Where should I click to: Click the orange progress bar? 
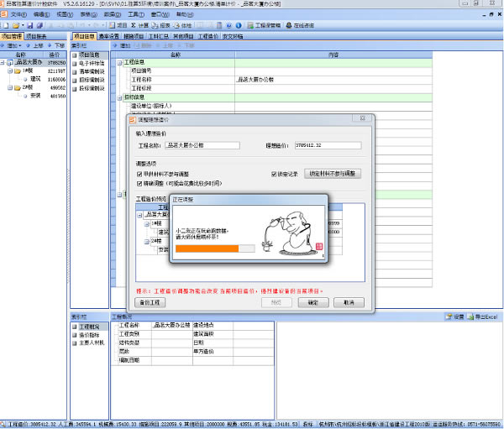(207, 249)
